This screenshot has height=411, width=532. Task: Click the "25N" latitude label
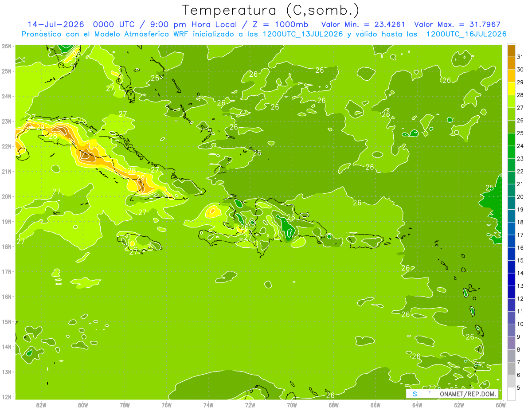tap(7, 71)
